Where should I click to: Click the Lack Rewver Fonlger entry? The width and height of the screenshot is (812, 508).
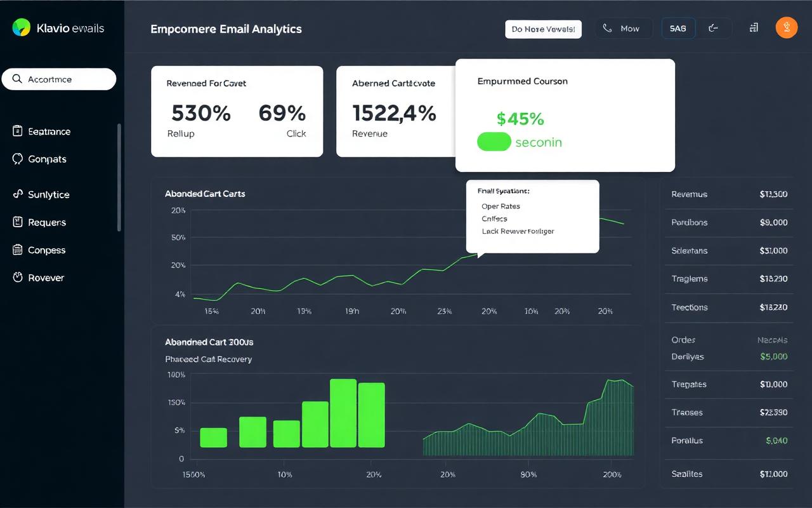pos(518,231)
